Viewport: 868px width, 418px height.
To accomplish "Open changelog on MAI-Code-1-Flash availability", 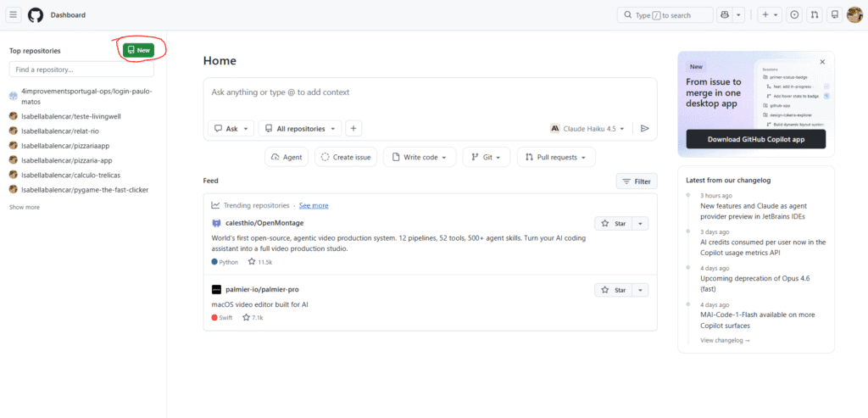I will point(757,320).
